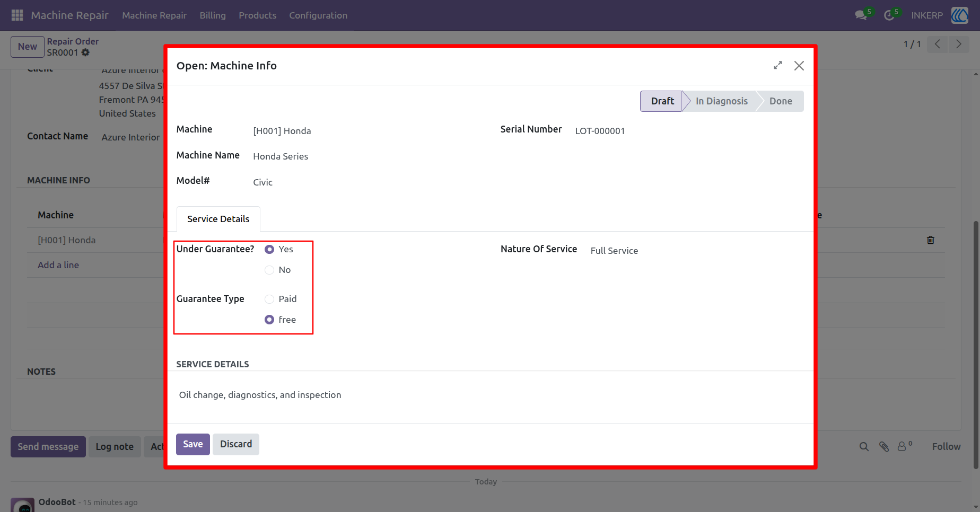980x512 pixels.
Task: Click the paperclip attachments icon
Action: pos(884,447)
